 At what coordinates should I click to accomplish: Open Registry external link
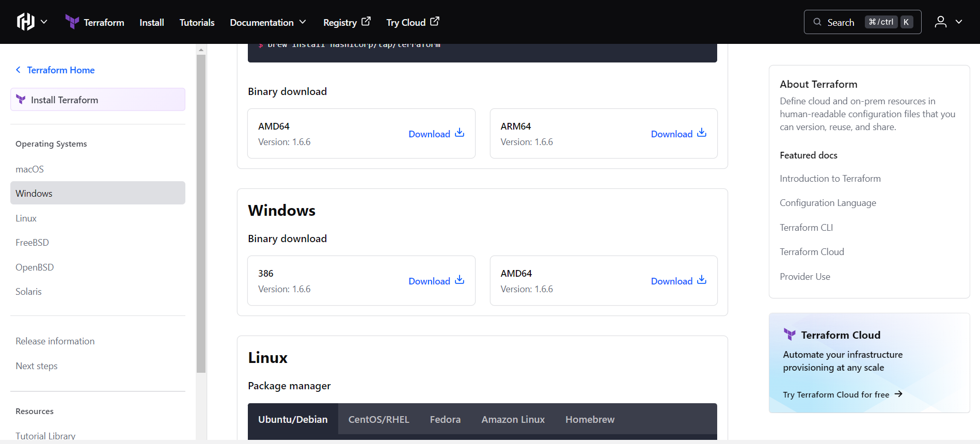click(x=346, y=22)
